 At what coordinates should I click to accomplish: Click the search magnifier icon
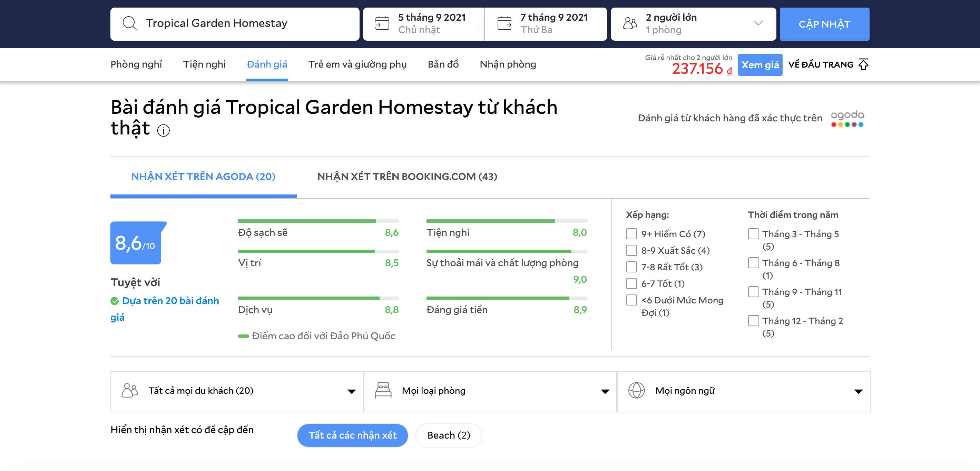[x=129, y=23]
